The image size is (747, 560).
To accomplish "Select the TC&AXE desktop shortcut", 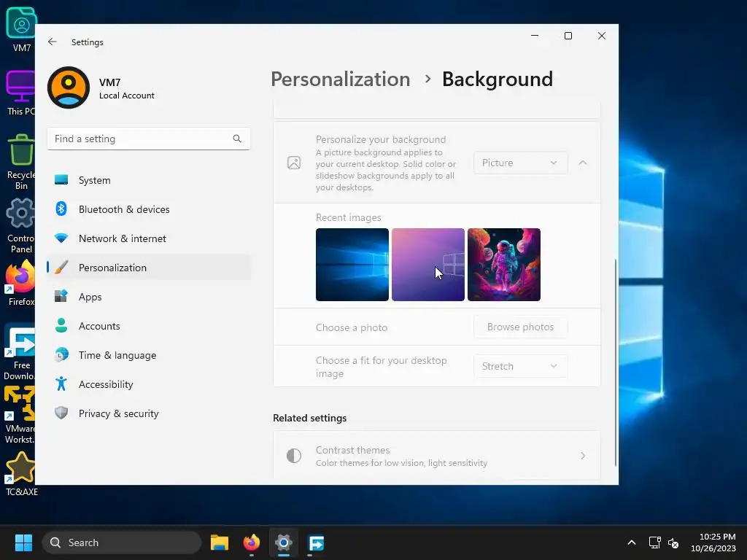I will tap(21, 473).
